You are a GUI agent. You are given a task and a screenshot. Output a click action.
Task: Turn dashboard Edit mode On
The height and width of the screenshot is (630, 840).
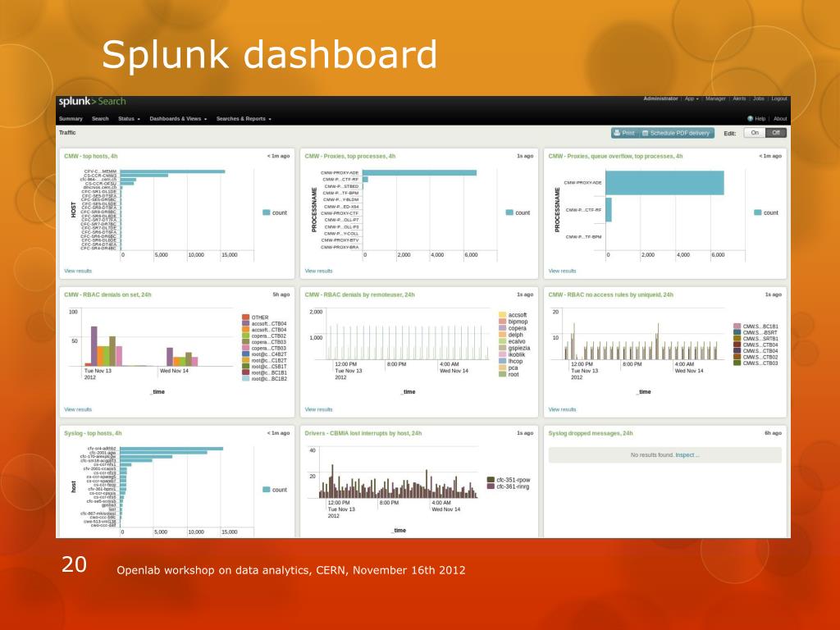[x=755, y=133]
